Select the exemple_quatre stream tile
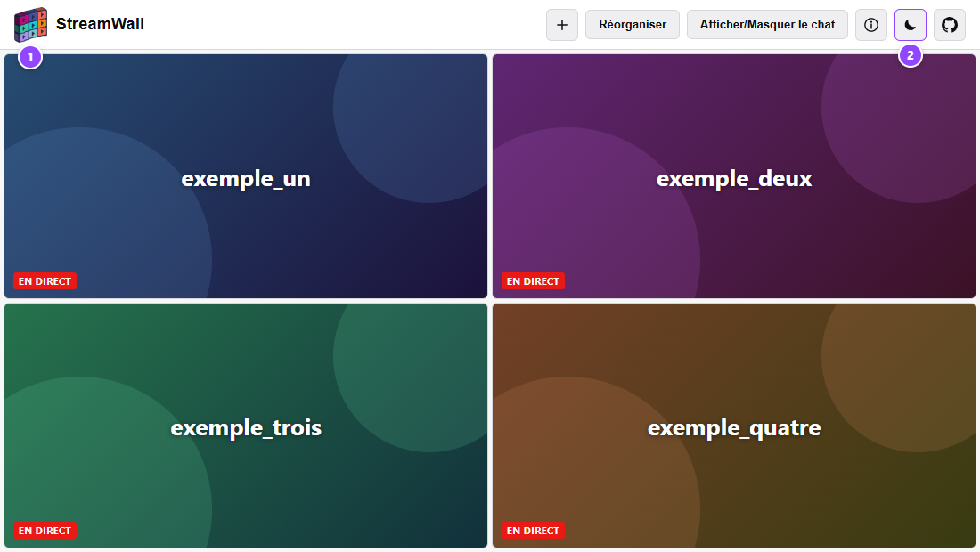The height and width of the screenshot is (552, 980). (x=734, y=426)
